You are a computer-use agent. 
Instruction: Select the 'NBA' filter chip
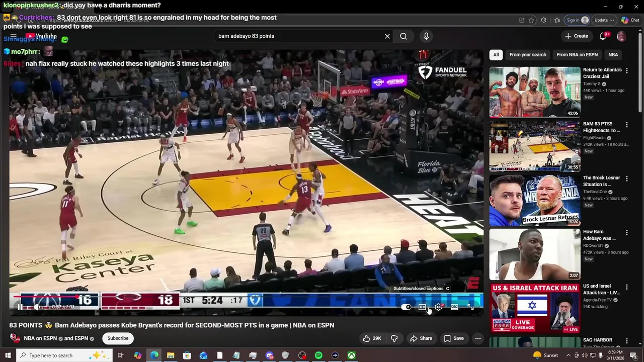click(x=613, y=55)
